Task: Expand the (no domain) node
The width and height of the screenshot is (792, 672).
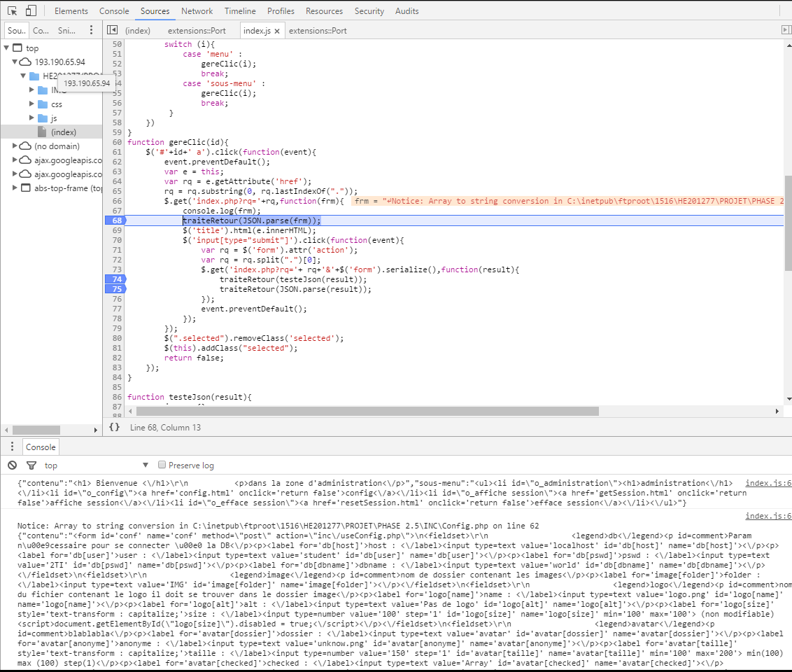Action: (15, 146)
